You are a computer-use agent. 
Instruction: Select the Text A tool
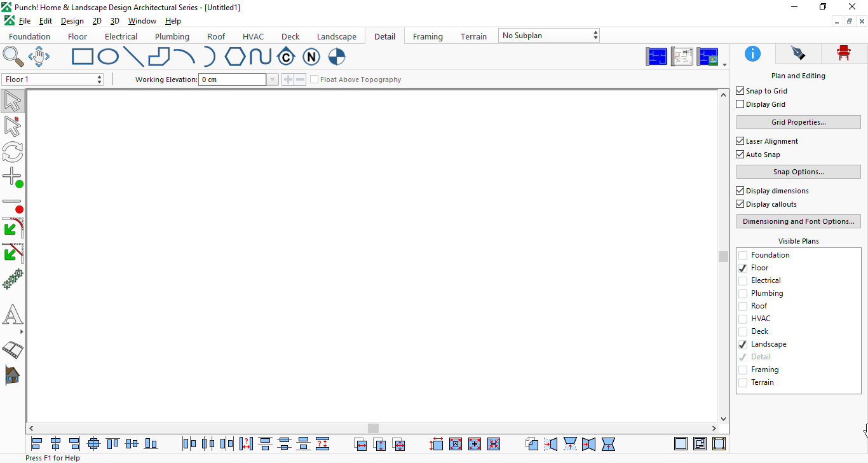click(13, 315)
